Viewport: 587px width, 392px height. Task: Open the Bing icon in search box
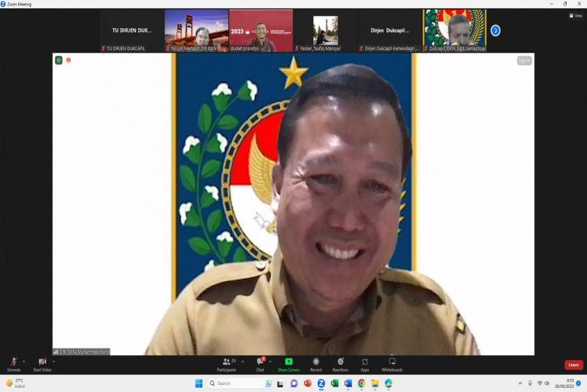(x=268, y=384)
